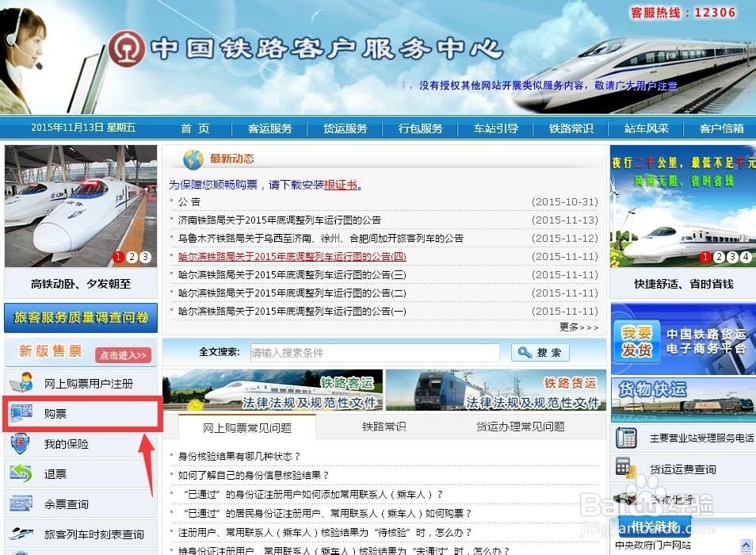Open the 购票 ticket purchase link
Screen dimensions: 756x555
tap(55, 414)
